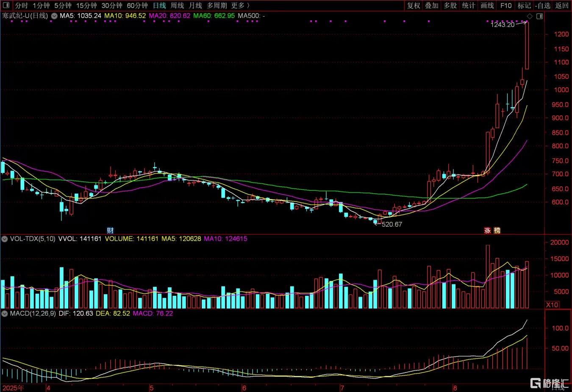Image resolution: width=572 pixels, height=392 pixels.
Task: Expand the main chart indicator dropdown
Action: tap(54, 16)
